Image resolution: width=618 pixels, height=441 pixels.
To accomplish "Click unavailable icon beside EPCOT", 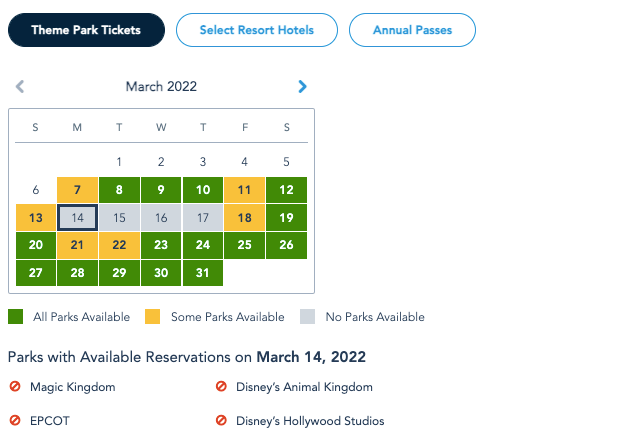I will [x=15, y=421].
